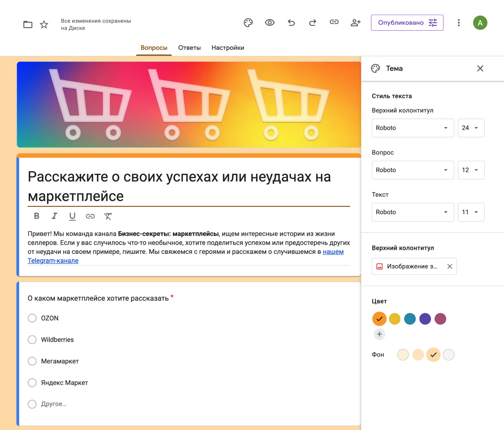Click the form preview eye icon
This screenshot has width=504, height=430.
coord(270,23)
